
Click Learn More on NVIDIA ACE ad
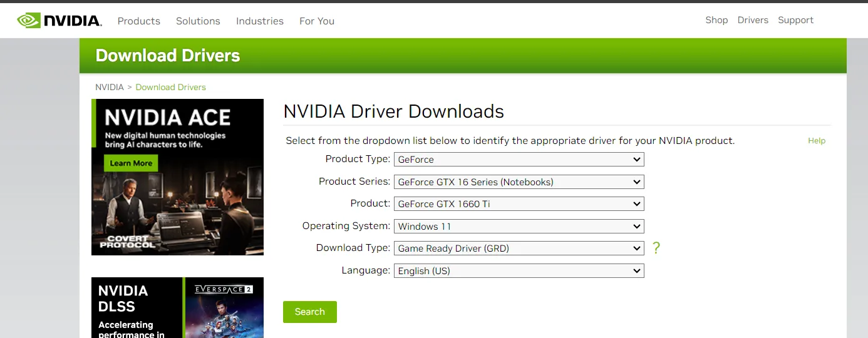coord(131,163)
